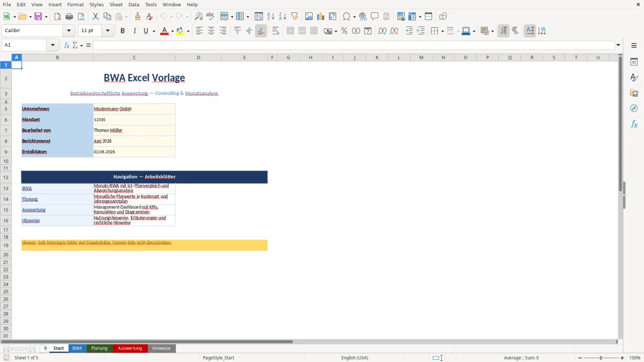
Task: Insert a comment
Action: [x=375, y=17]
